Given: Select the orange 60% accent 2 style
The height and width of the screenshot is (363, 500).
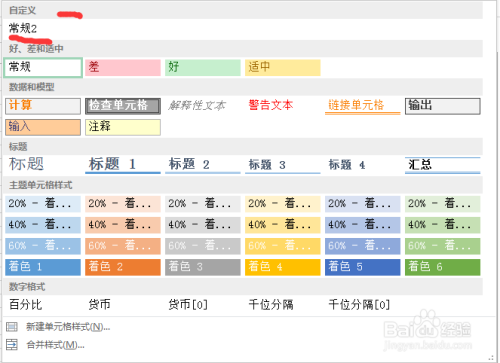Looking at the screenshot, I should coord(123,246).
